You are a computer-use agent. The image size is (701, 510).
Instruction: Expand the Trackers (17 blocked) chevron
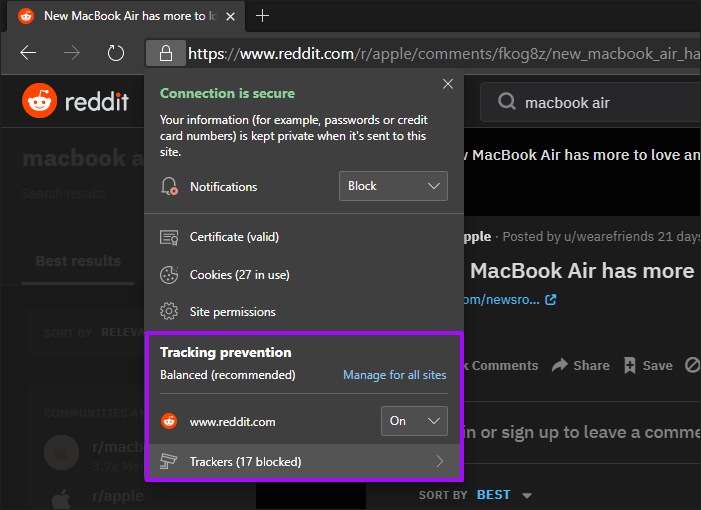(x=440, y=461)
